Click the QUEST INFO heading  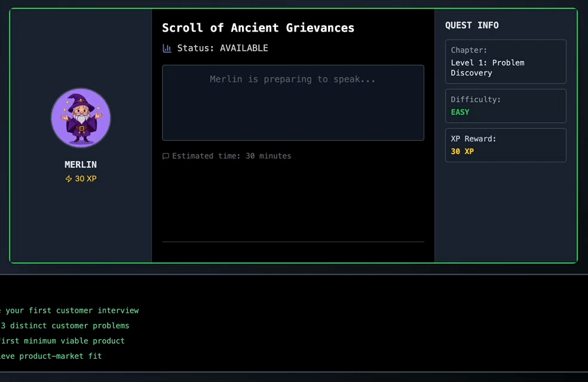(471, 26)
